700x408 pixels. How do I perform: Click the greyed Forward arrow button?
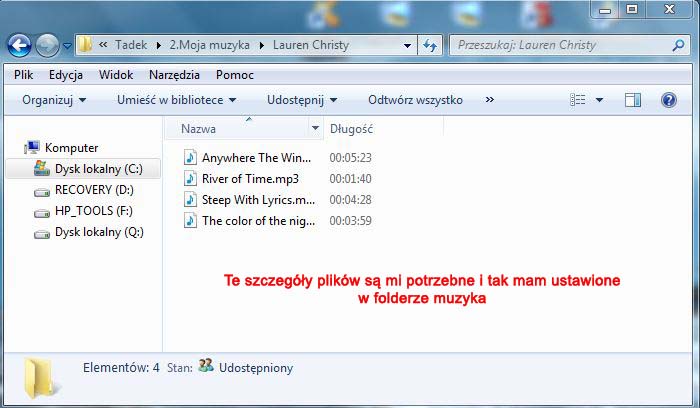click(47, 45)
